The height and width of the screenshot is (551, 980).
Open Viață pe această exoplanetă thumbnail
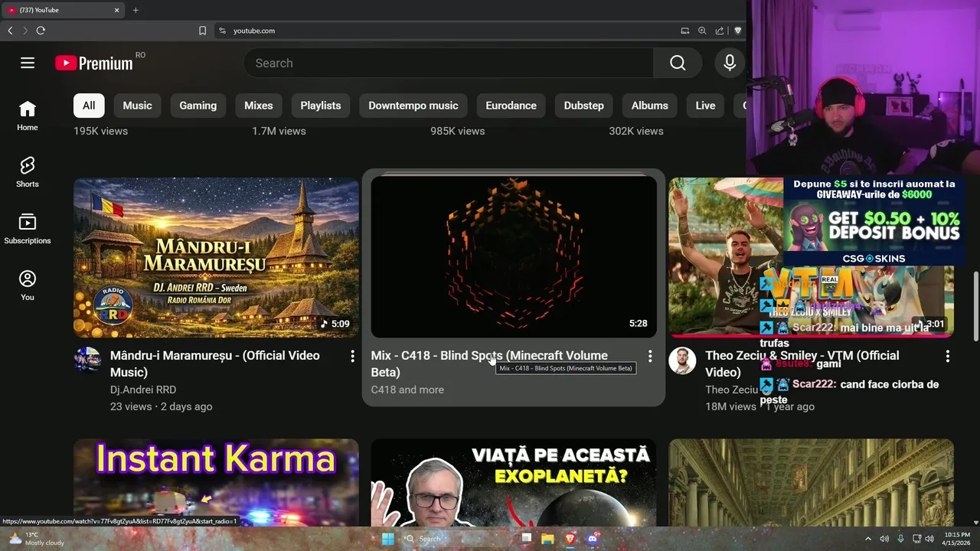click(514, 482)
